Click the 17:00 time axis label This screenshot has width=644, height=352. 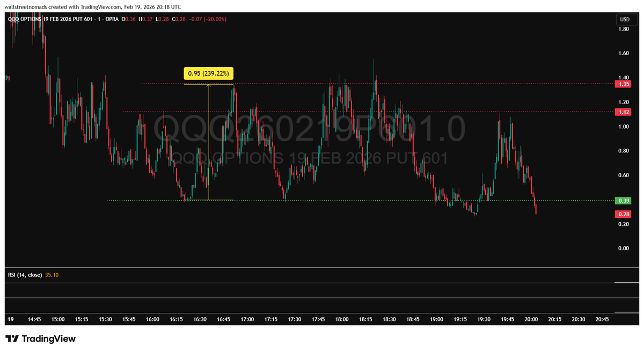(247, 319)
